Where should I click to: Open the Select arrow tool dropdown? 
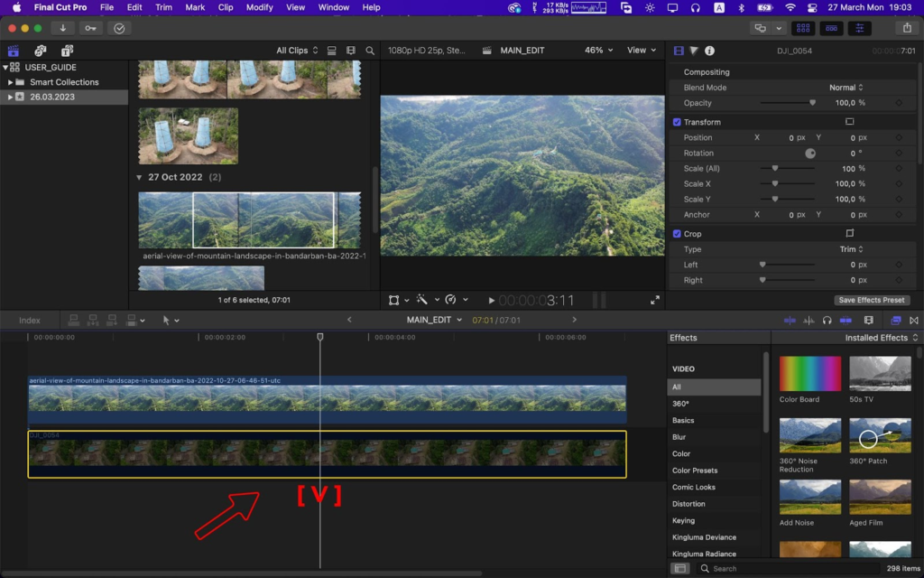171,321
